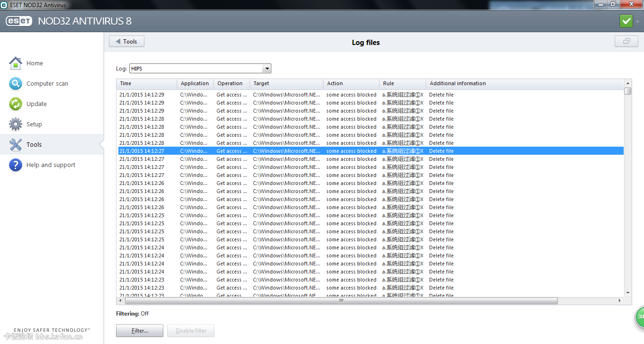Screen dimensions: 644x344
Task: Click the horizontal scrollbar left arrow
Action: tap(120, 300)
